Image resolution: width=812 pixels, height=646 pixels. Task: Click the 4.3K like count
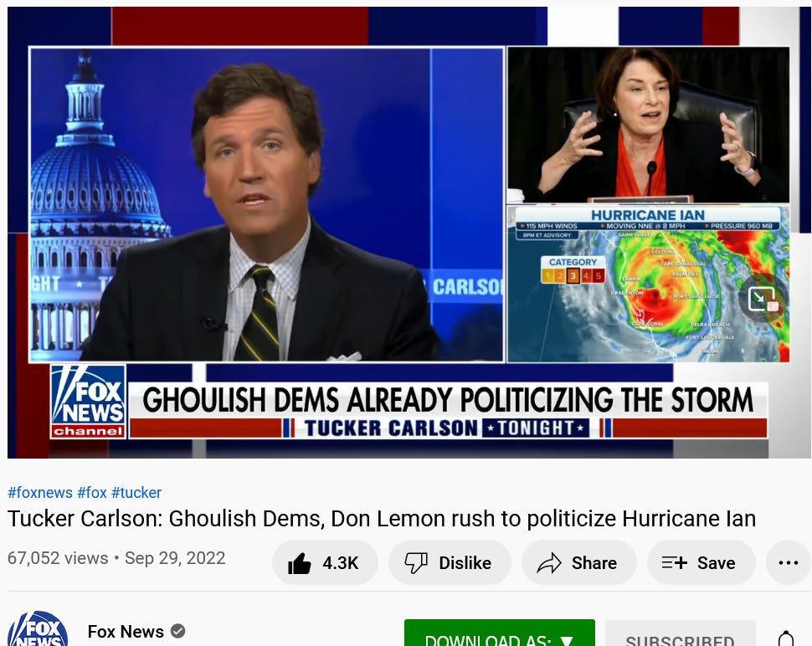point(340,562)
